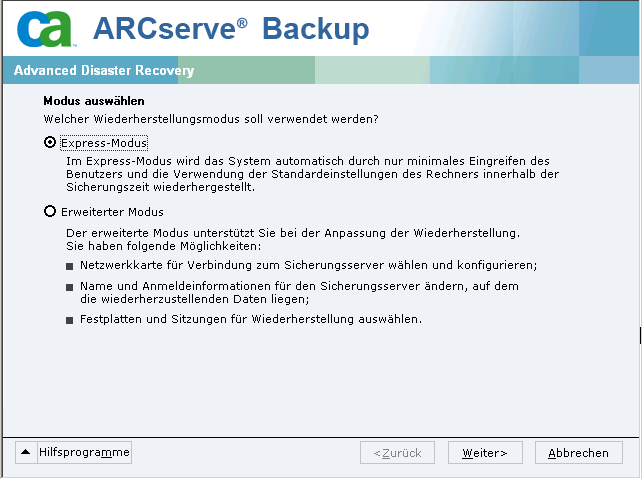Click the Modus auswählen heading
642x479 pixels.
pos(94,101)
